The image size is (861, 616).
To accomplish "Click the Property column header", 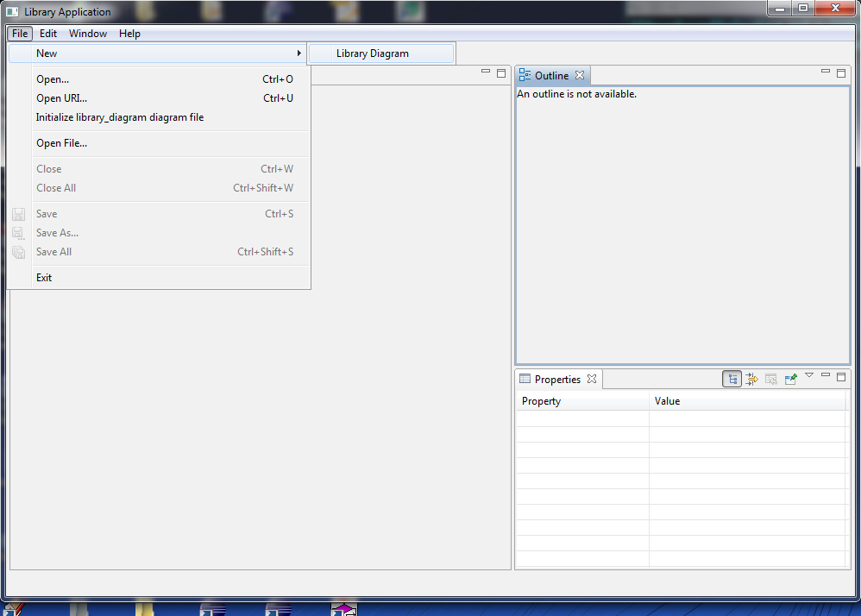I will pyautogui.click(x=582, y=401).
